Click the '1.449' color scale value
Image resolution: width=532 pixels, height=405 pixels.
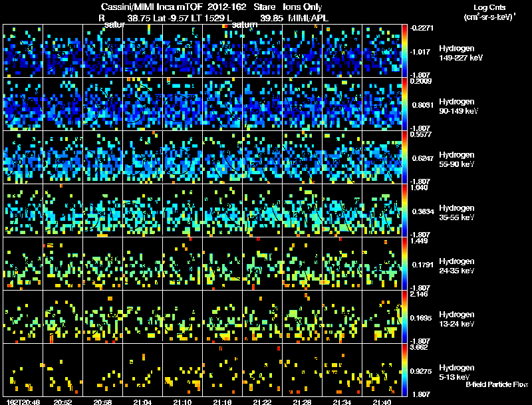click(x=419, y=241)
